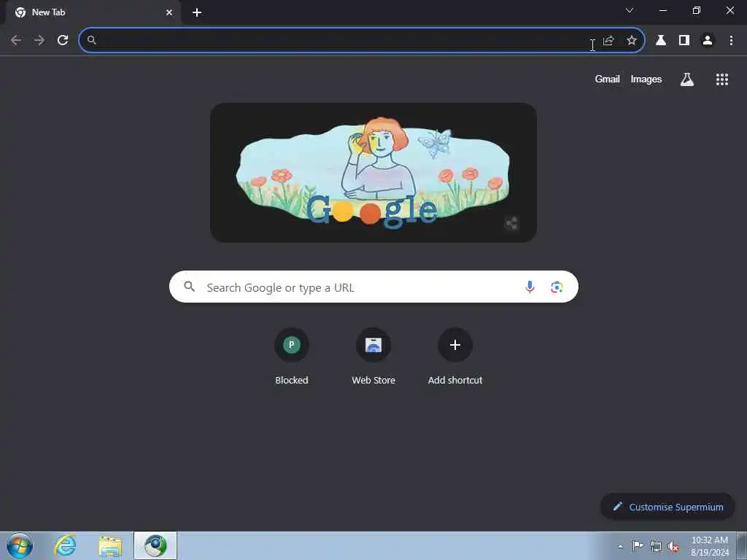Minimize the browser window
The width and height of the screenshot is (747, 560).
point(662,10)
